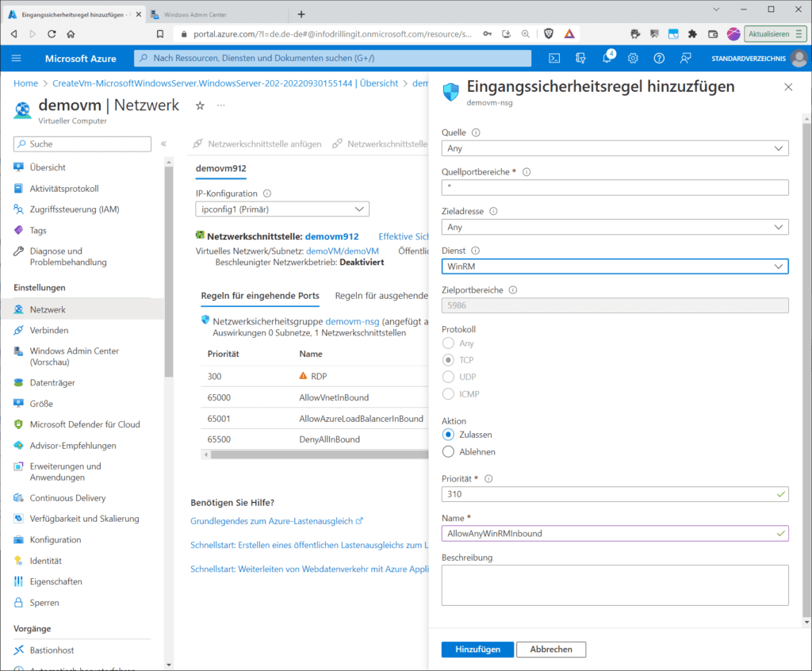This screenshot has width=812, height=671.
Task: Open the browser tab list chevron
Action: pyautogui.click(x=716, y=10)
